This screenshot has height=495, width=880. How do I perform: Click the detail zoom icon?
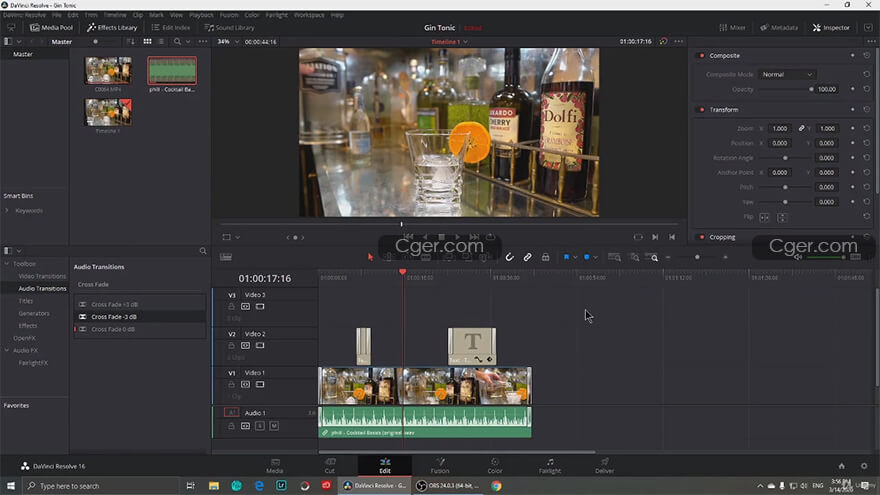[x=635, y=257]
